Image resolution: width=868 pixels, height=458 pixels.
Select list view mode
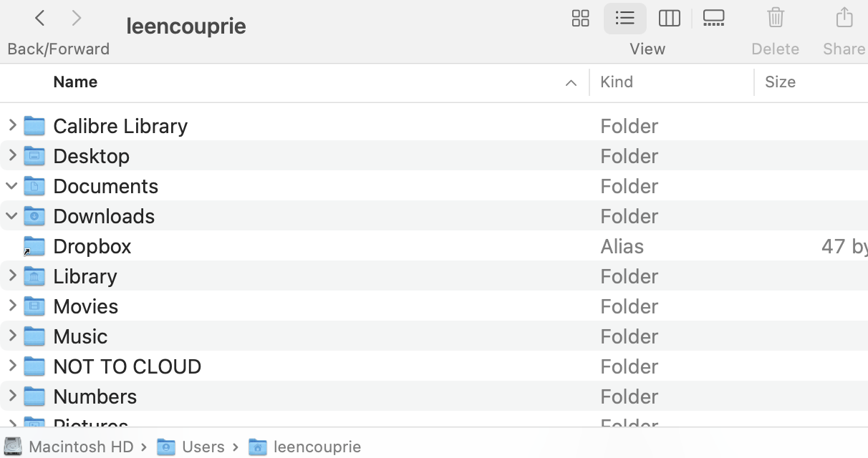(625, 19)
